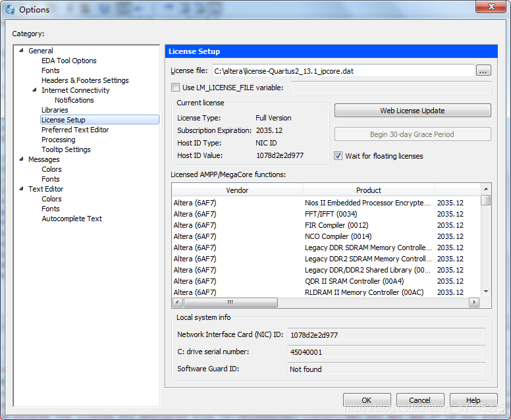This screenshot has width=511, height=420.
Task: Select the Text Editor tree item
Action: click(x=45, y=189)
